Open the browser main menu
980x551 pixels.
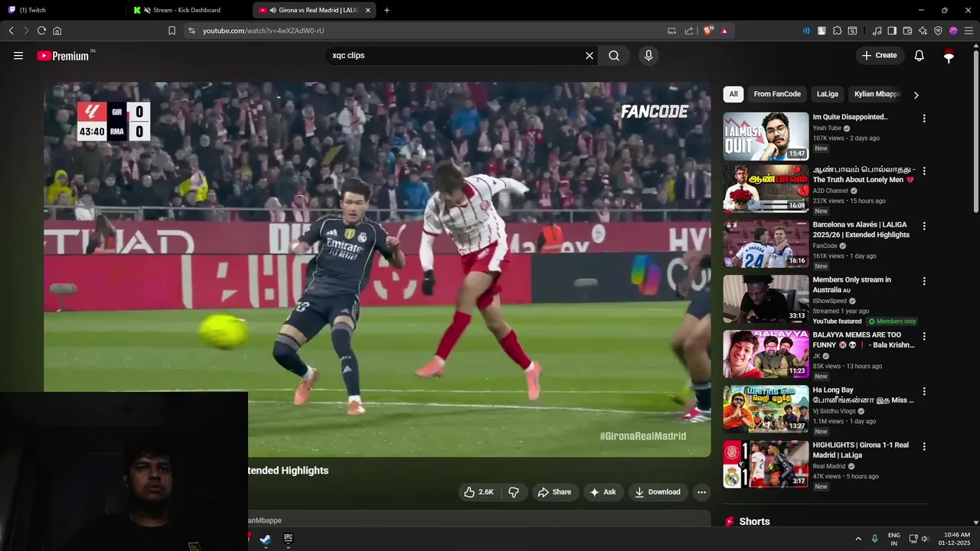[969, 31]
